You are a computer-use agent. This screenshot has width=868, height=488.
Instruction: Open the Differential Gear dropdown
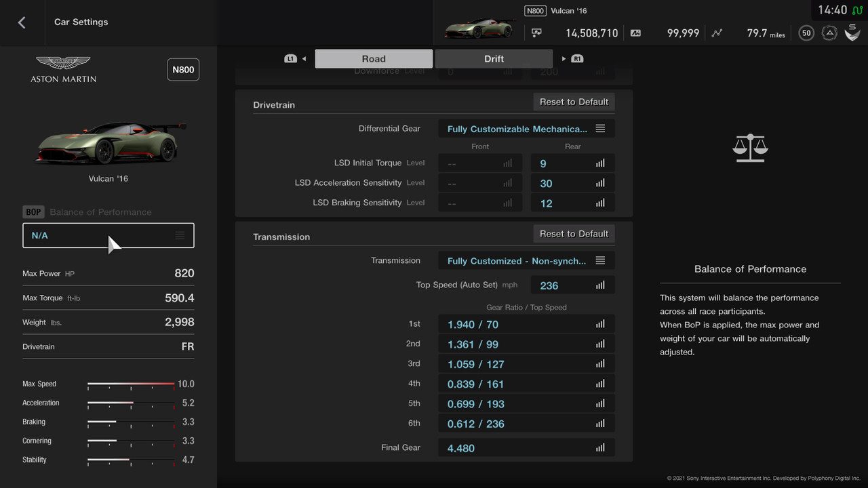(x=526, y=129)
